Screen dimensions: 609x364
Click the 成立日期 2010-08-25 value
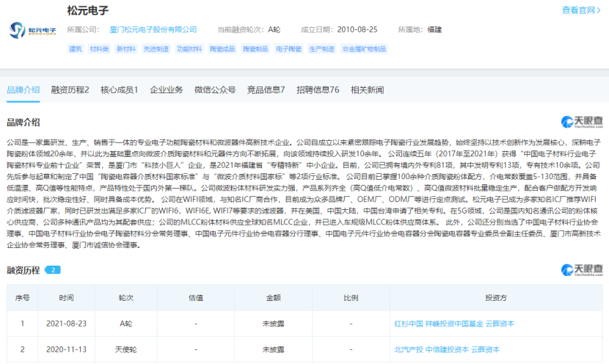point(357,29)
